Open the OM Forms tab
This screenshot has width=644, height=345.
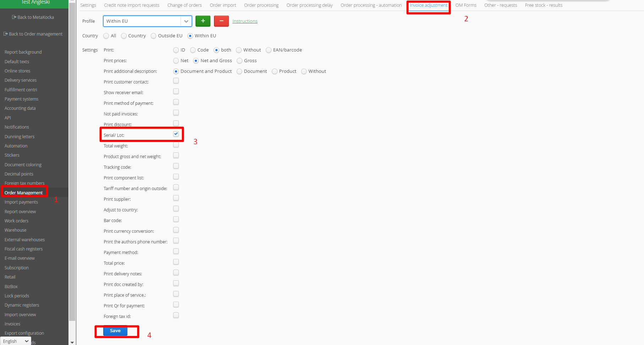click(466, 5)
